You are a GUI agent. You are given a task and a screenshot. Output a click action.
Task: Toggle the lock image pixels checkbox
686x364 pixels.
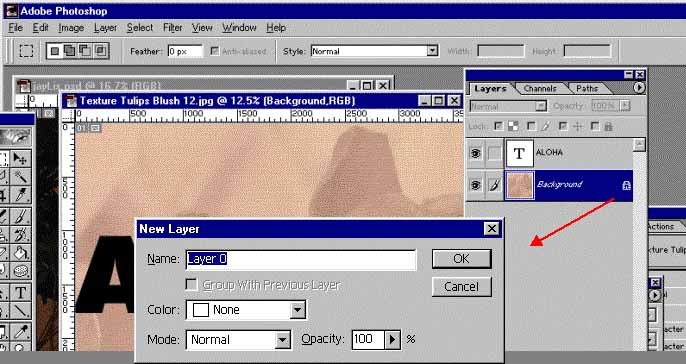click(531, 126)
